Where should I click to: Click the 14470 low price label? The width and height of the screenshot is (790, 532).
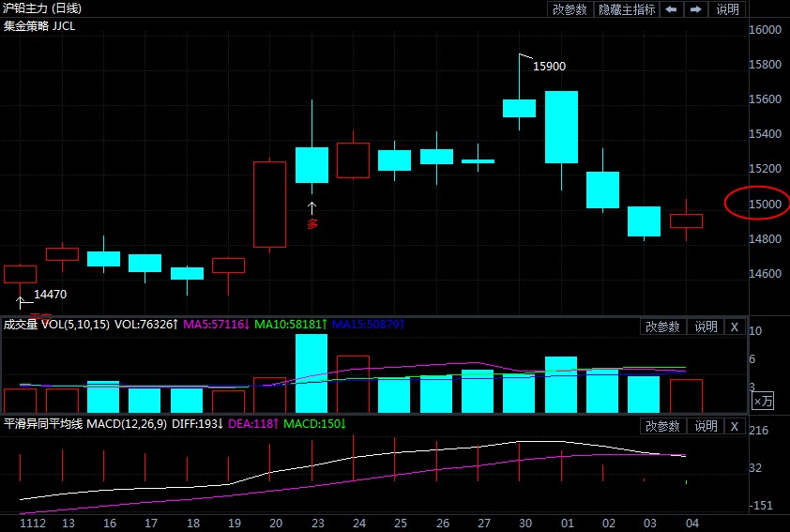point(50,295)
